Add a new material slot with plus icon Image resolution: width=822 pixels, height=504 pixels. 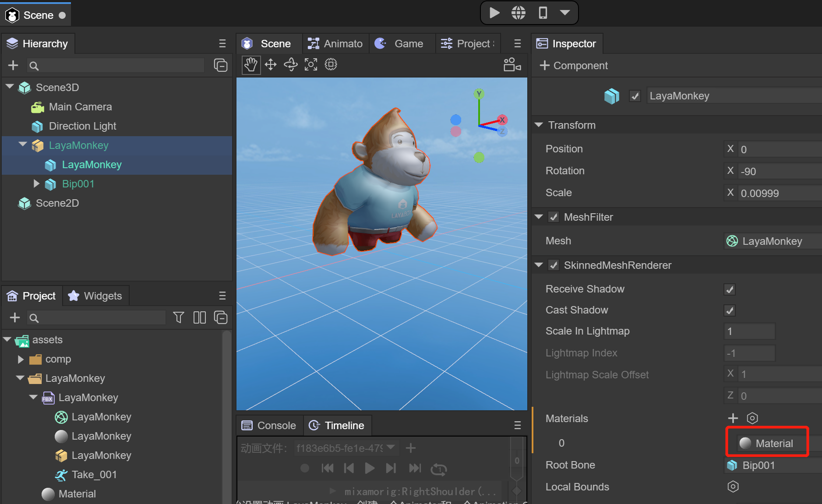coord(733,418)
